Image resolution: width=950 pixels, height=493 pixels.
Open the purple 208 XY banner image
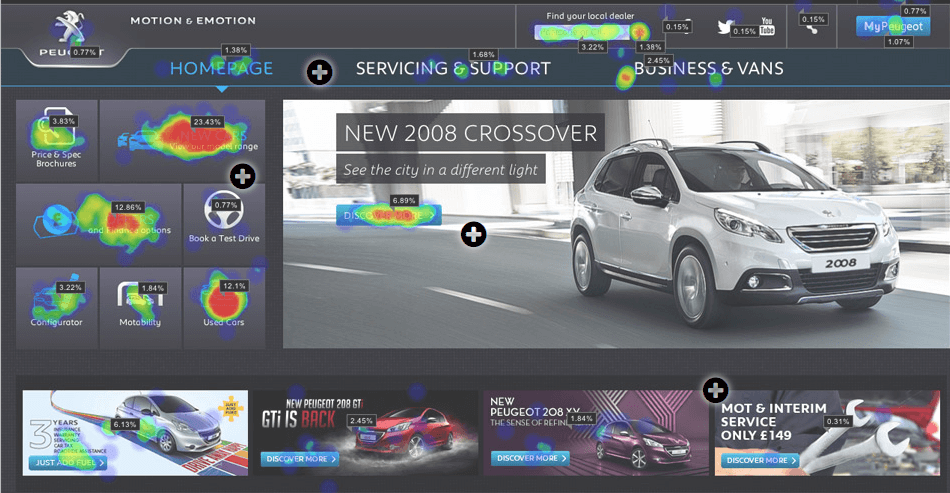[596, 432]
